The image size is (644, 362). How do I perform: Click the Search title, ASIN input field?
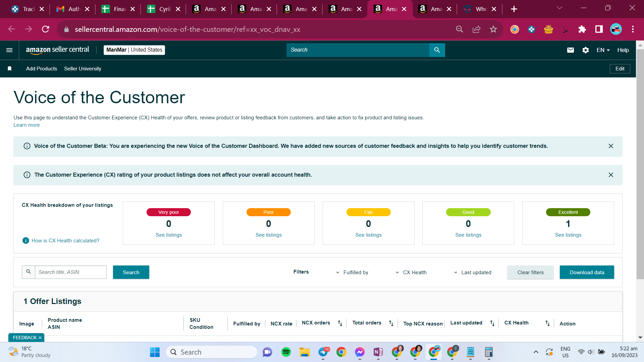(71, 272)
